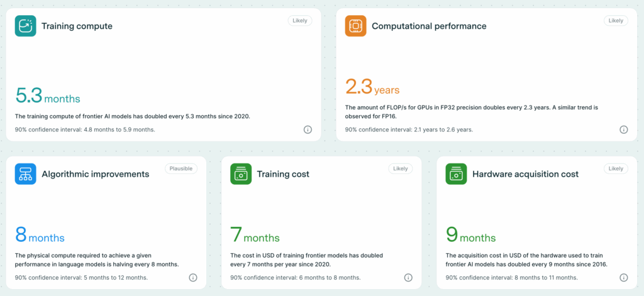Viewport: 644px width, 296px height.
Task: Open the Training compute card title
Action: (77, 26)
